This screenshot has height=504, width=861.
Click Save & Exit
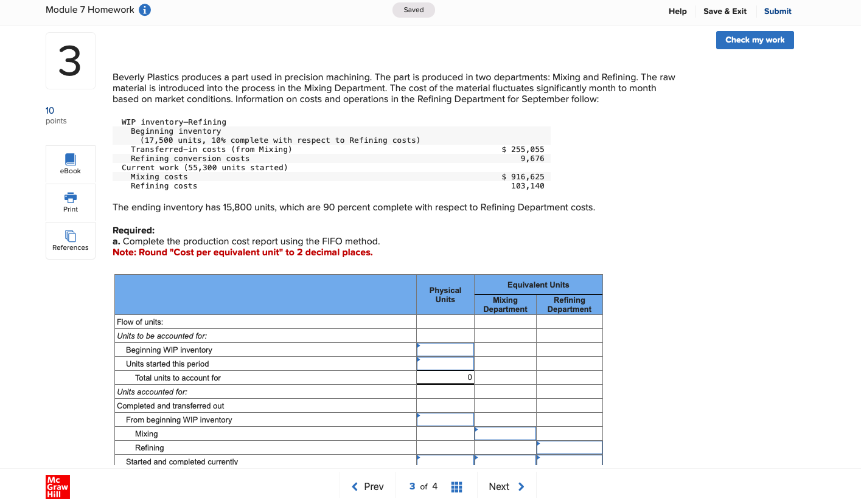pos(725,11)
